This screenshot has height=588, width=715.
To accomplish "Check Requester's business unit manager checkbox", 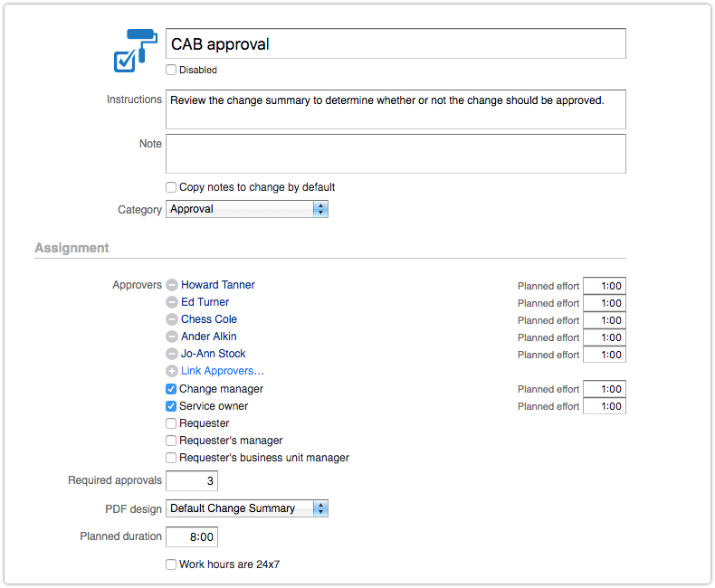I will point(171,458).
